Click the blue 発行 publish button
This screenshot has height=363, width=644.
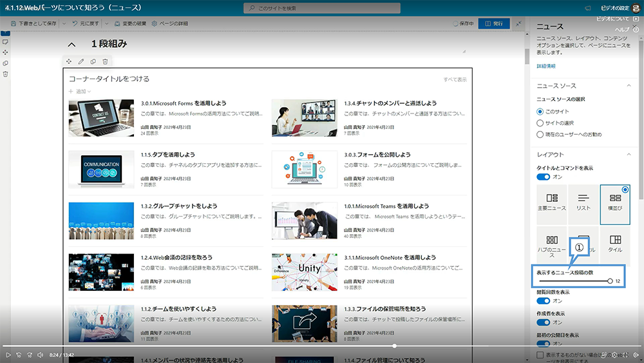494,23
